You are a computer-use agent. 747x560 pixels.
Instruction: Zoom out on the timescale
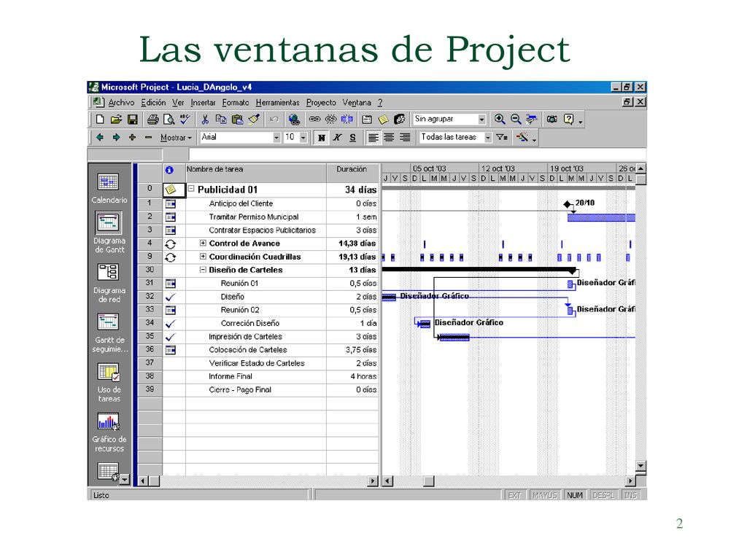516,120
